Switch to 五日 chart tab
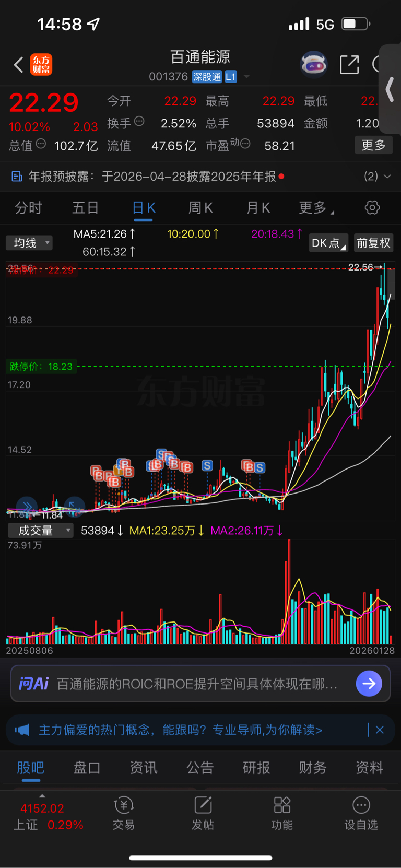This screenshot has width=401, height=868. (x=85, y=208)
